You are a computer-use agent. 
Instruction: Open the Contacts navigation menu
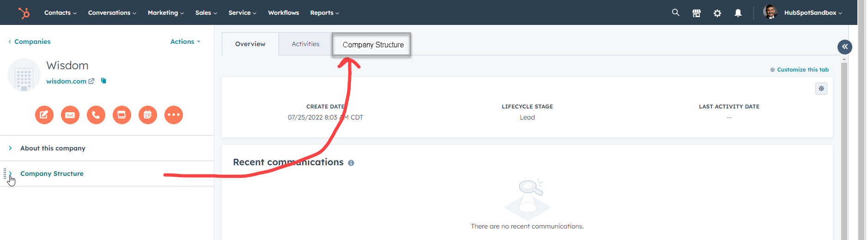[x=61, y=13]
